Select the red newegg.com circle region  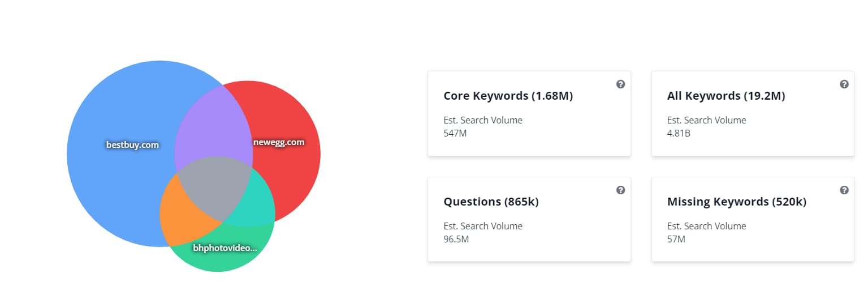pos(288,170)
